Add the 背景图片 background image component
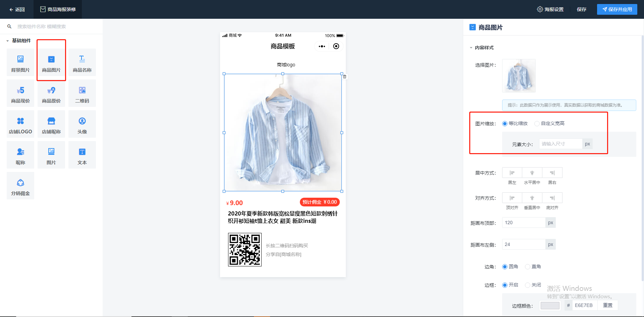Screen dimensions: 644x317 (20, 62)
